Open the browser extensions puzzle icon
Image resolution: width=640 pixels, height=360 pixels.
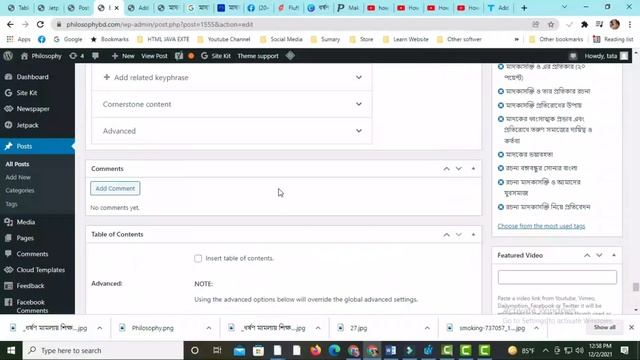tap(584, 24)
